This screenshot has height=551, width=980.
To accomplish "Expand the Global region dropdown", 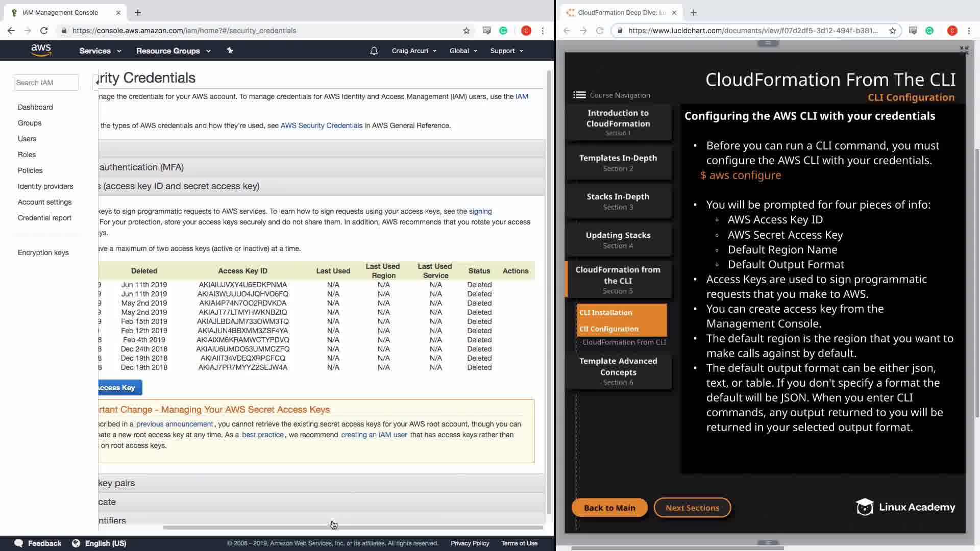I will click(463, 51).
